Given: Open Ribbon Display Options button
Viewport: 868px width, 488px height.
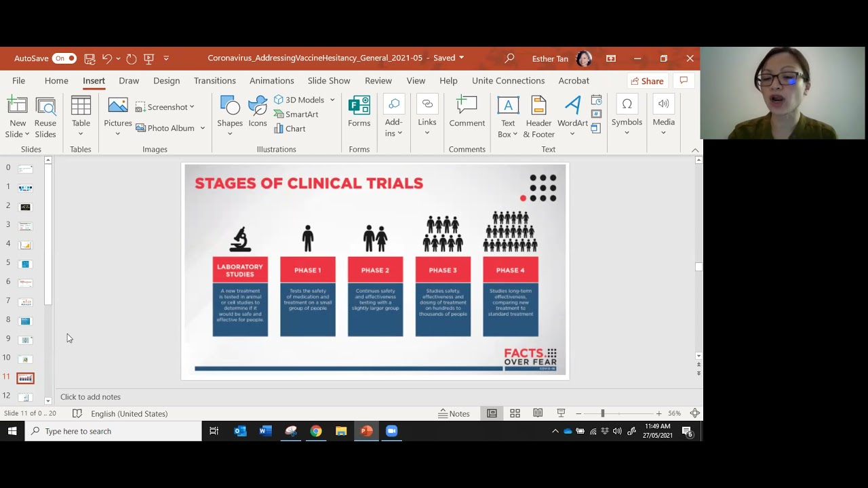Looking at the screenshot, I should (611, 58).
